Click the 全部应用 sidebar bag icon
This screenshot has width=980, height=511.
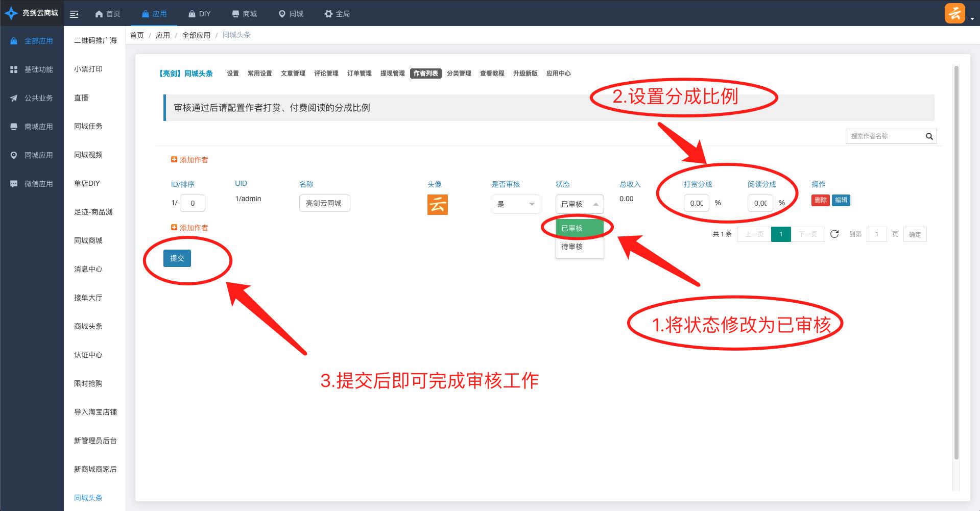coord(14,41)
